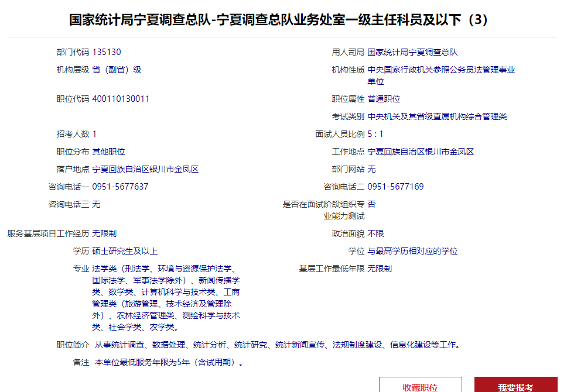Click the value 国家统计局宁夏调查总队 next to 用人司局
This screenshot has height=392, width=567.
[x=412, y=52]
